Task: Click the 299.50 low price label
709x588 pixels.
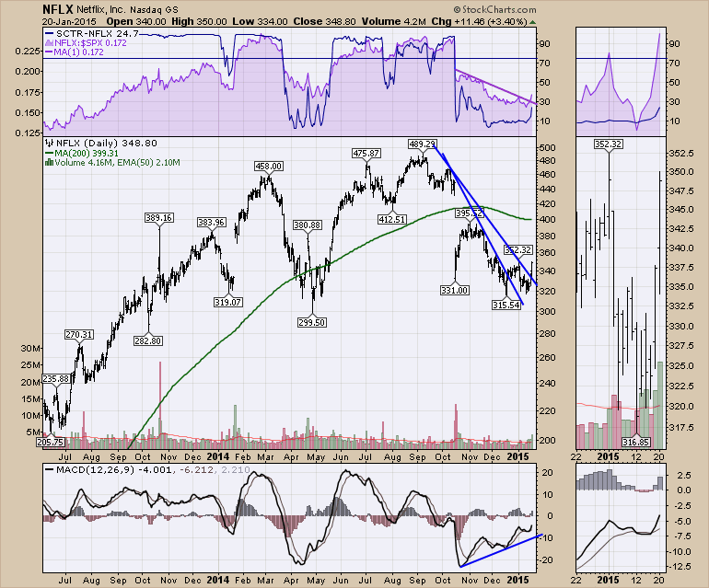Action: pos(312,322)
